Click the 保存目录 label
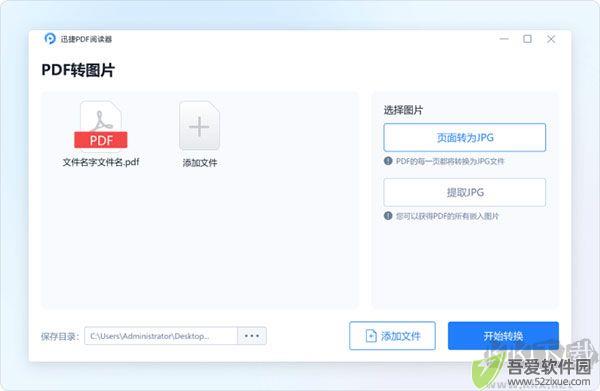 click(60, 336)
